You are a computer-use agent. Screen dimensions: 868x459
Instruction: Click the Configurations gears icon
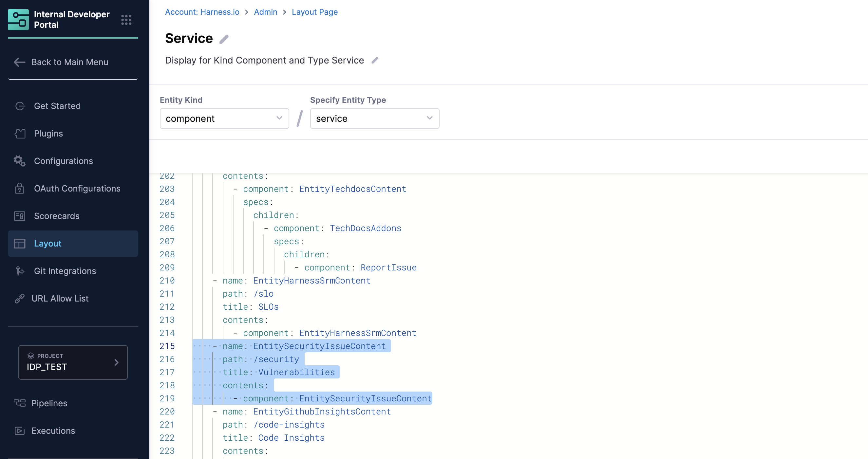coord(20,161)
